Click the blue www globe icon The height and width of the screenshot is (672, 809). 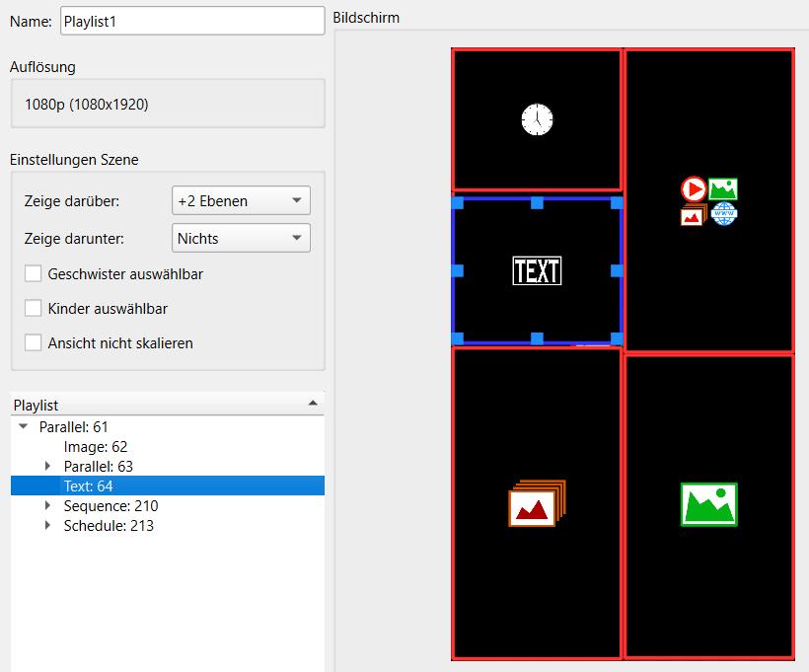point(724,213)
